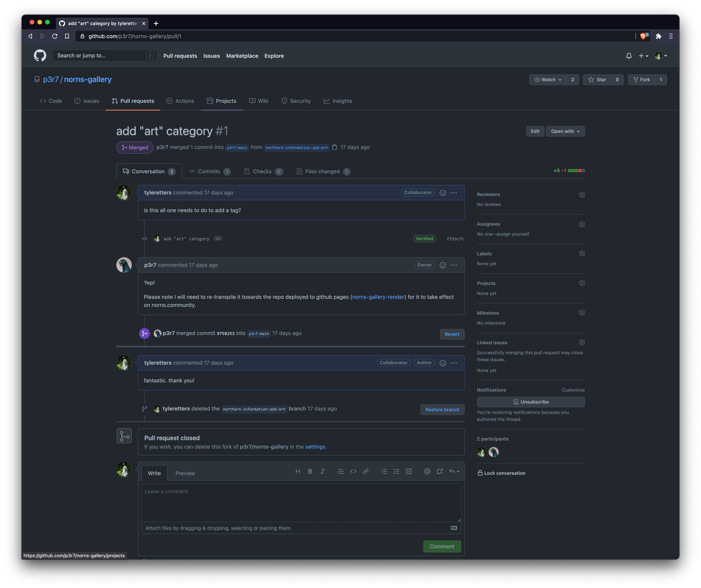This screenshot has width=701, height=588.
Task: Insert code formatting in comment editor
Action: pyautogui.click(x=353, y=471)
